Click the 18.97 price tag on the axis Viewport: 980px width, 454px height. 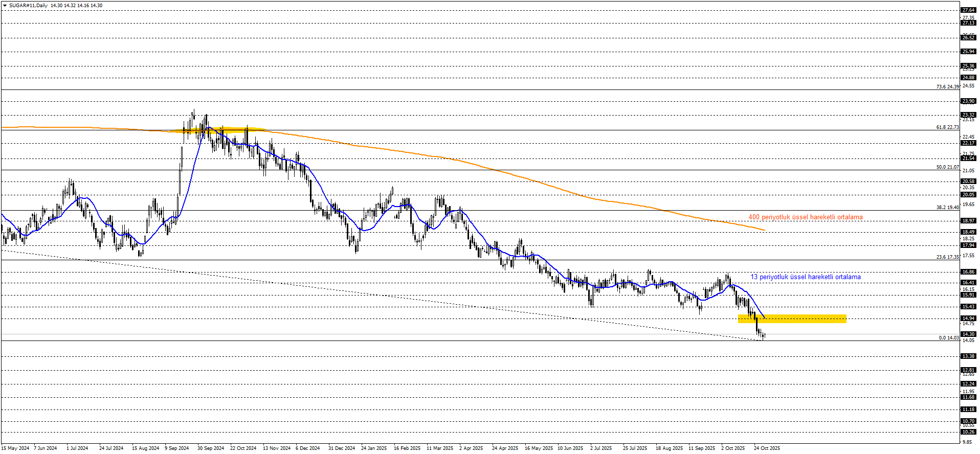pyautogui.click(x=968, y=221)
